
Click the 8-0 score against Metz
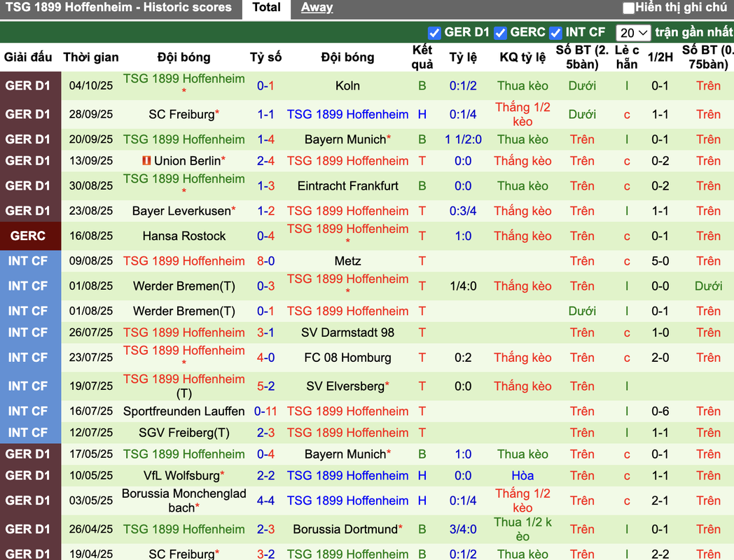pyautogui.click(x=265, y=261)
